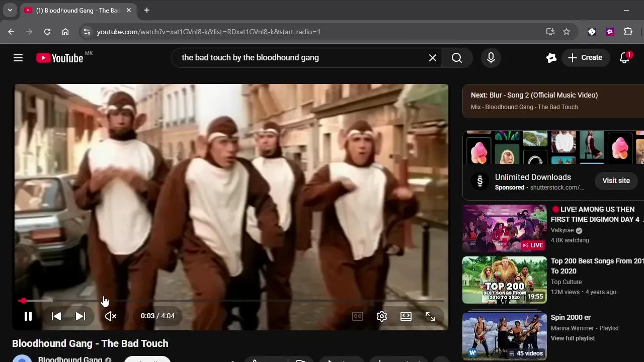Open Valkyrae channel name
Viewport: 644px width, 362px height.
click(x=562, y=230)
